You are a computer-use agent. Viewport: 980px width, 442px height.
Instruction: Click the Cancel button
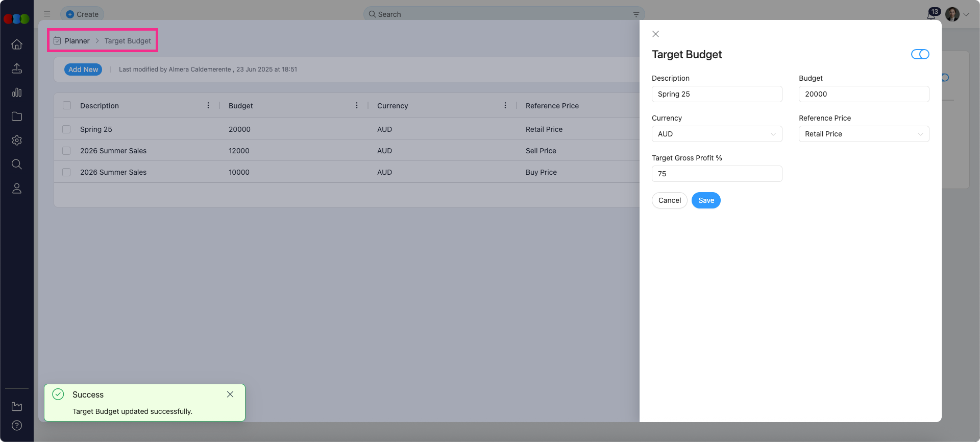pos(669,200)
